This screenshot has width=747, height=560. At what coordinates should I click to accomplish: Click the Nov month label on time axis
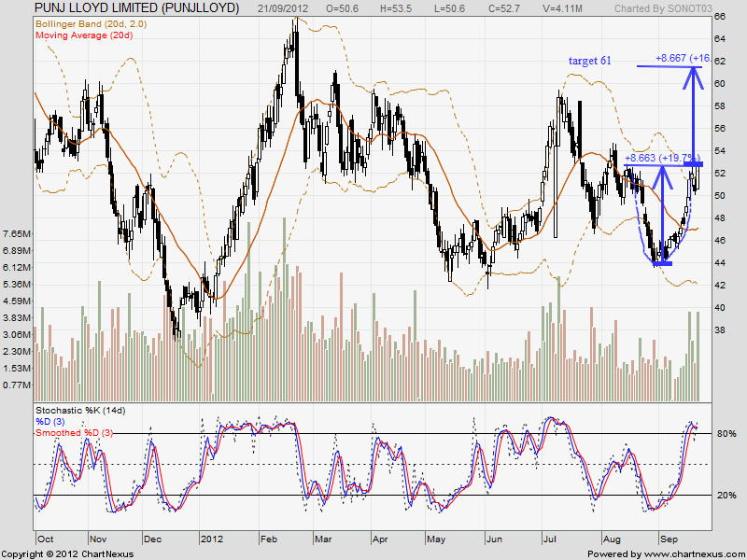click(x=98, y=539)
